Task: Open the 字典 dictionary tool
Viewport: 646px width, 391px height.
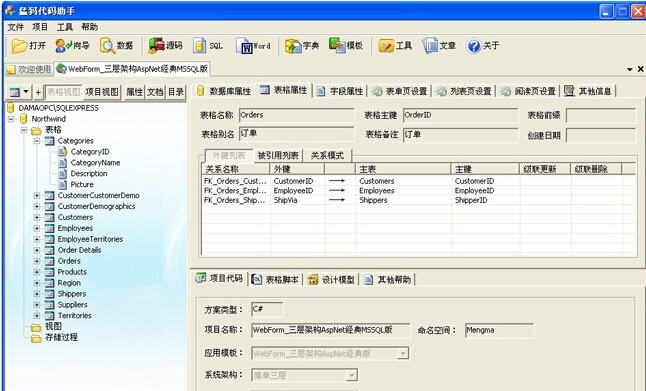Action: [x=302, y=46]
